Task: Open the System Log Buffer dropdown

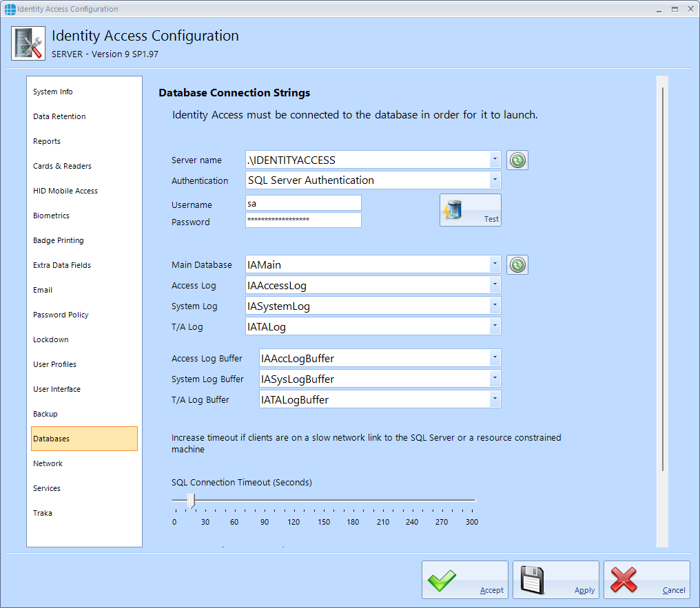Action: pyautogui.click(x=495, y=378)
